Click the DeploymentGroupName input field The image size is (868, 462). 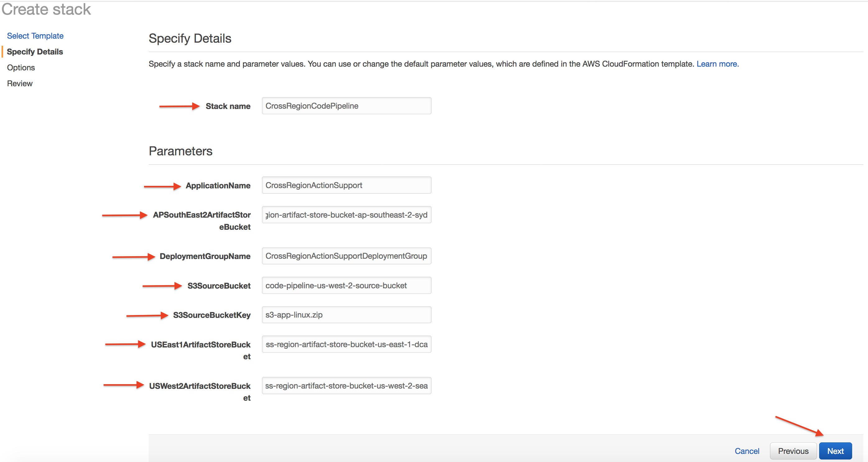pyautogui.click(x=346, y=256)
